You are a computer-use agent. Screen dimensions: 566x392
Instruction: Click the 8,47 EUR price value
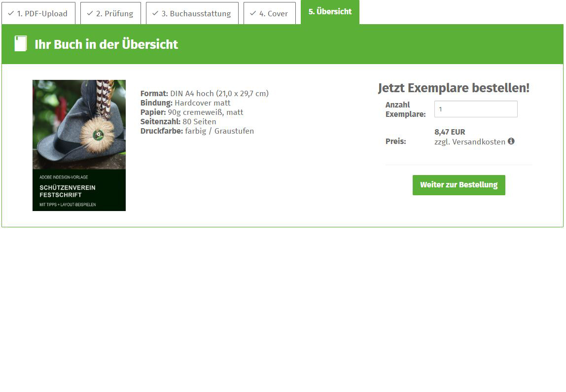[x=450, y=132]
